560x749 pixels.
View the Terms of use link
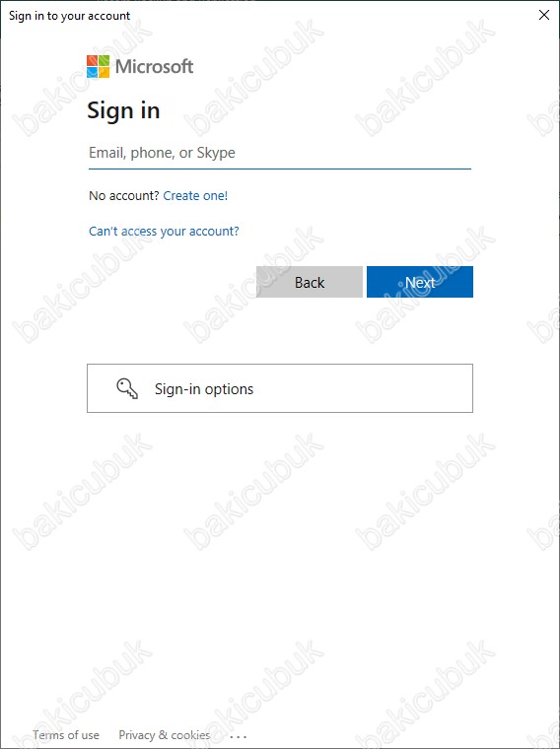(66, 735)
